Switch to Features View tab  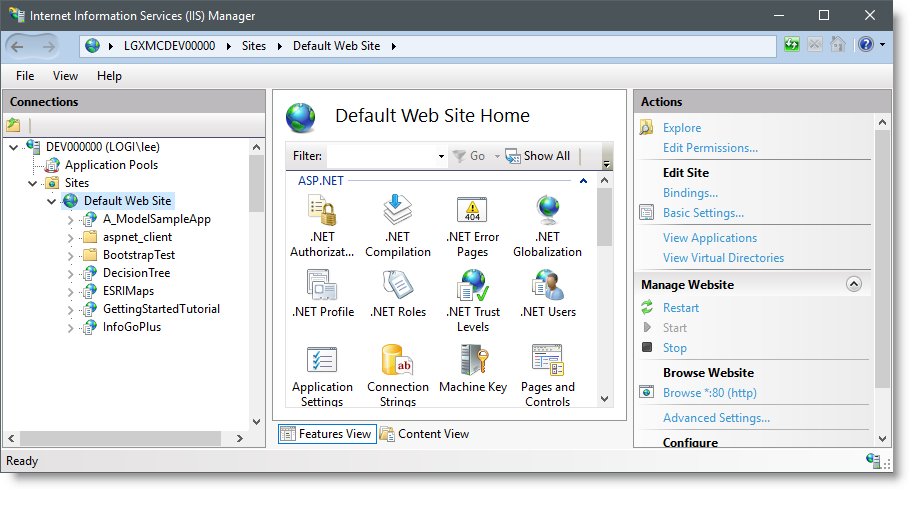[327, 434]
